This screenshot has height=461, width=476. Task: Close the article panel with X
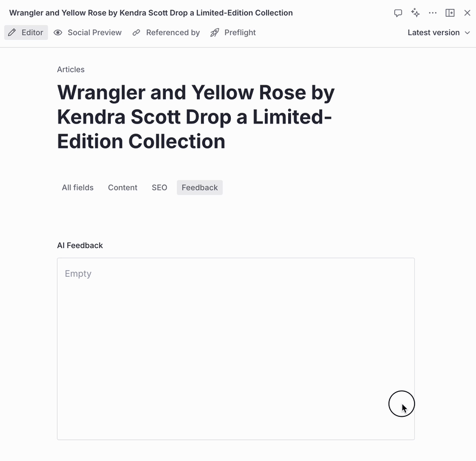click(467, 13)
